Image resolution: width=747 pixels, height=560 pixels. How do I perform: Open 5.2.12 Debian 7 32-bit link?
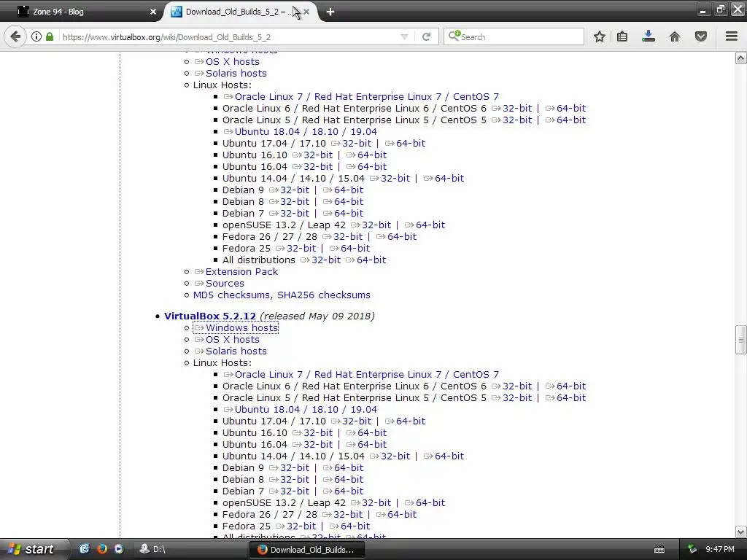(289, 491)
